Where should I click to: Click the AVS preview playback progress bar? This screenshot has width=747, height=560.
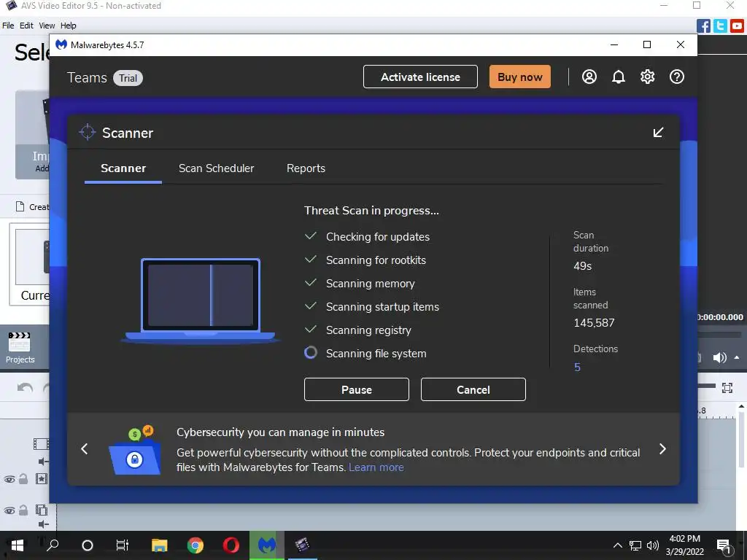719,335
